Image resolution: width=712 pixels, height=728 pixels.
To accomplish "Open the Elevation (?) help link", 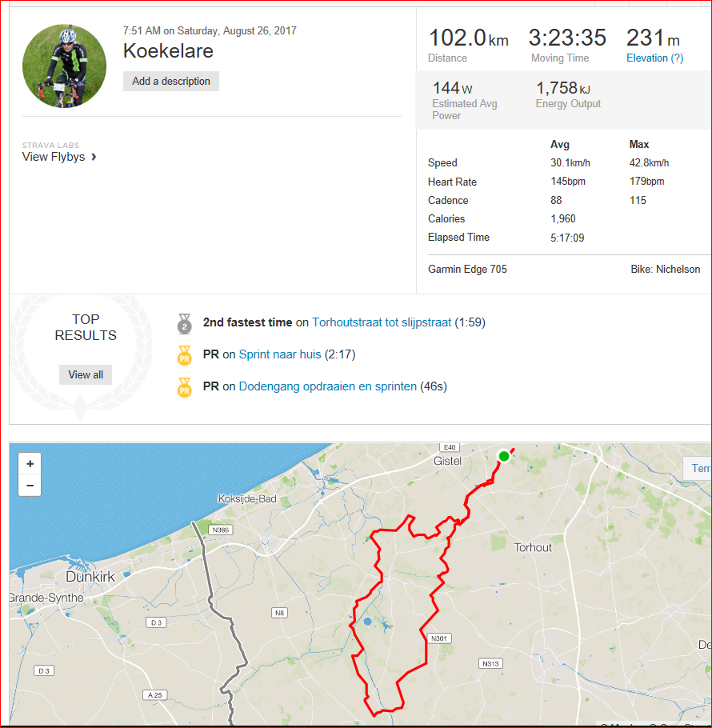I will 654,58.
